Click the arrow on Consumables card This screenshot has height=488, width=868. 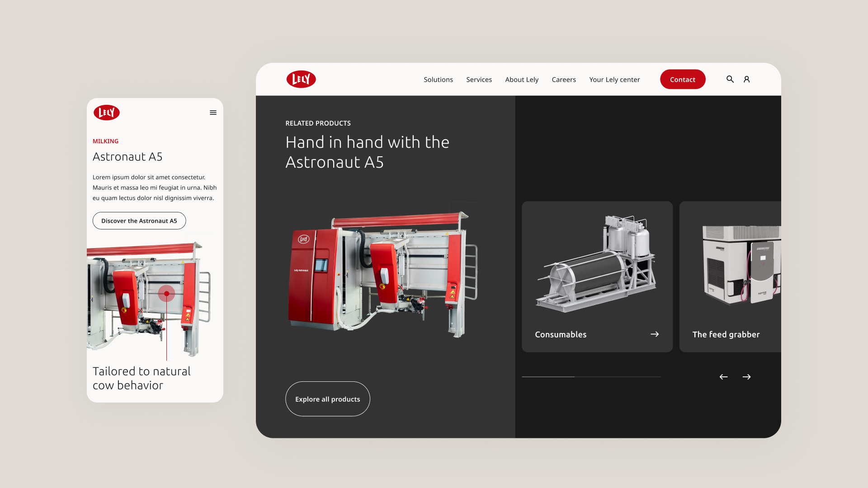[x=654, y=334]
